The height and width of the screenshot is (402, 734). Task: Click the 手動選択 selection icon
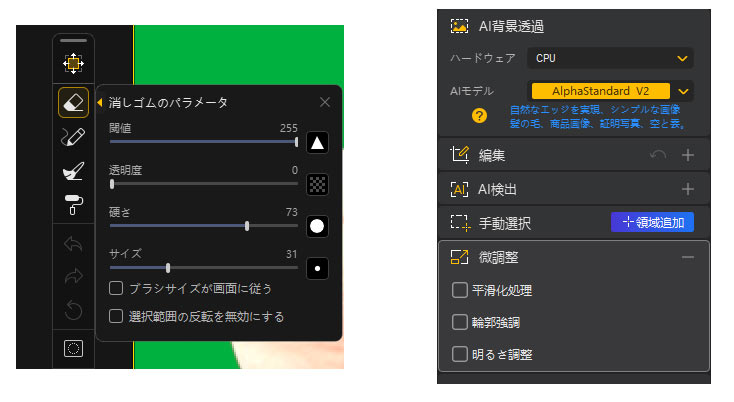pos(460,223)
